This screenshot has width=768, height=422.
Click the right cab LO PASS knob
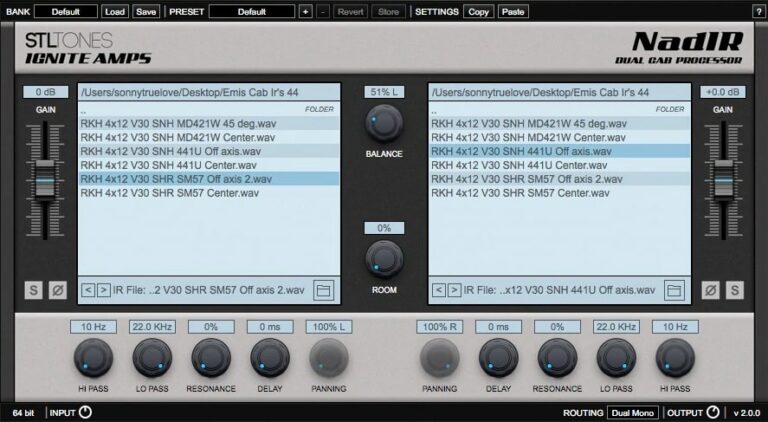(616, 358)
